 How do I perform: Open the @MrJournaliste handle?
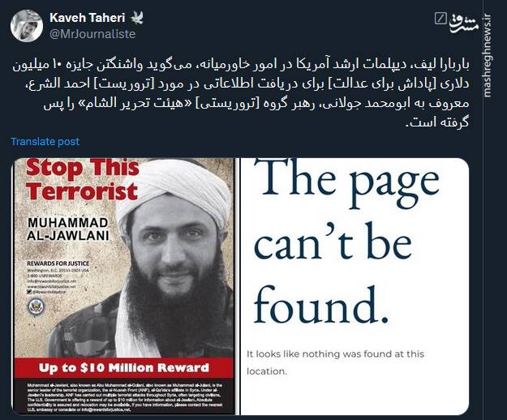tap(92, 33)
